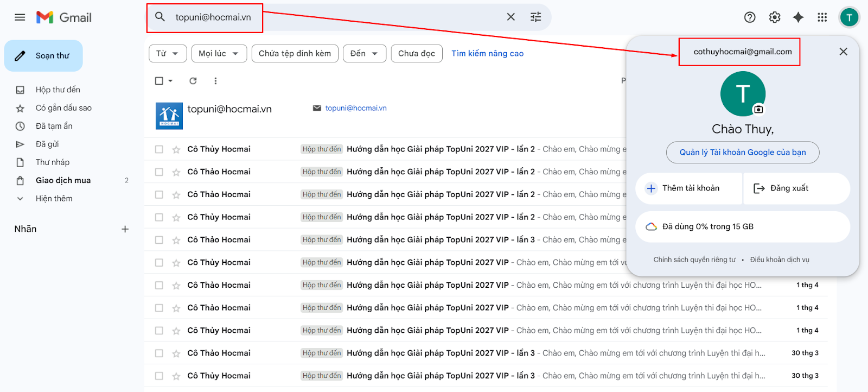Open Thư nháp folder
The width and height of the screenshot is (868, 392).
pyautogui.click(x=53, y=162)
